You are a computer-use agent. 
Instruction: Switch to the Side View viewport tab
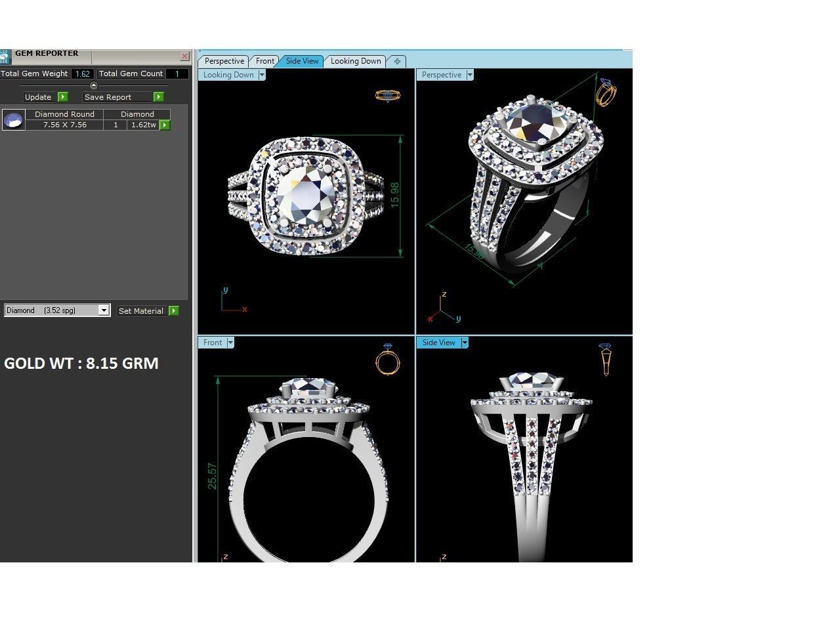[303, 61]
